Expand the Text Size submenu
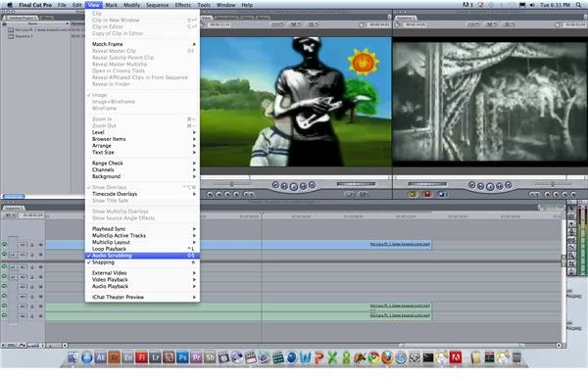 coord(142,153)
